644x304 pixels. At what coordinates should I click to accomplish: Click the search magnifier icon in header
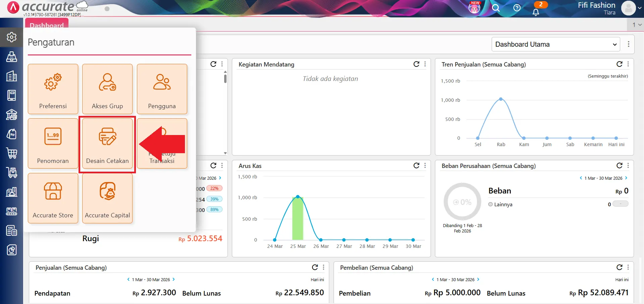tap(496, 8)
